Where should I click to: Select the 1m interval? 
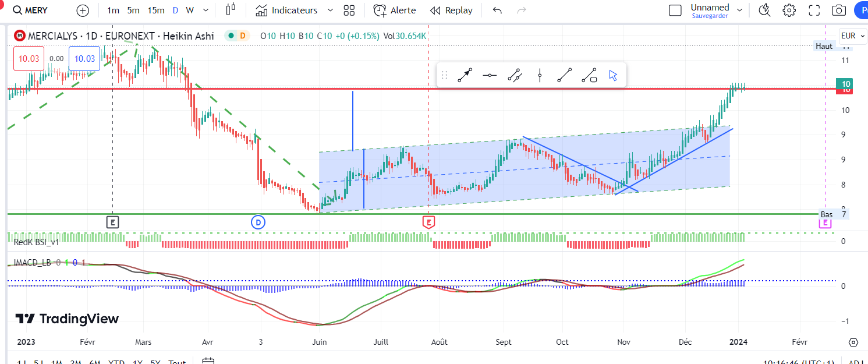pyautogui.click(x=114, y=10)
